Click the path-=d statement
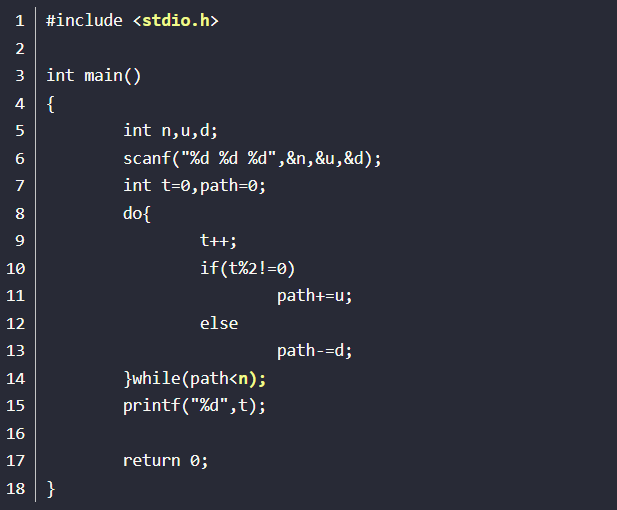 point(315,350)
